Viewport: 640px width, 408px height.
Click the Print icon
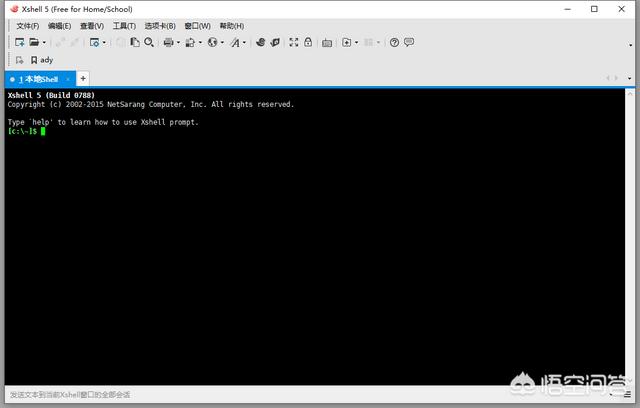pyautogui.click(x=168, y=42)
